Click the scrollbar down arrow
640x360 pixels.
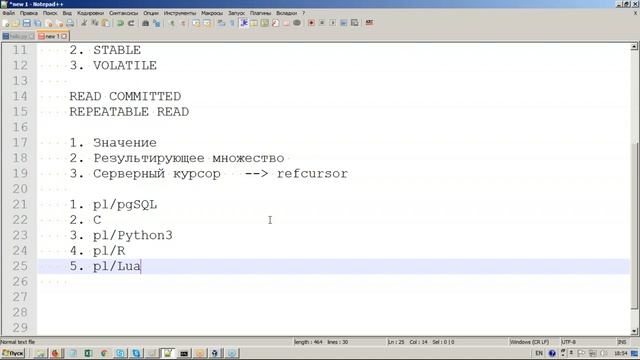tap(634, 331)
